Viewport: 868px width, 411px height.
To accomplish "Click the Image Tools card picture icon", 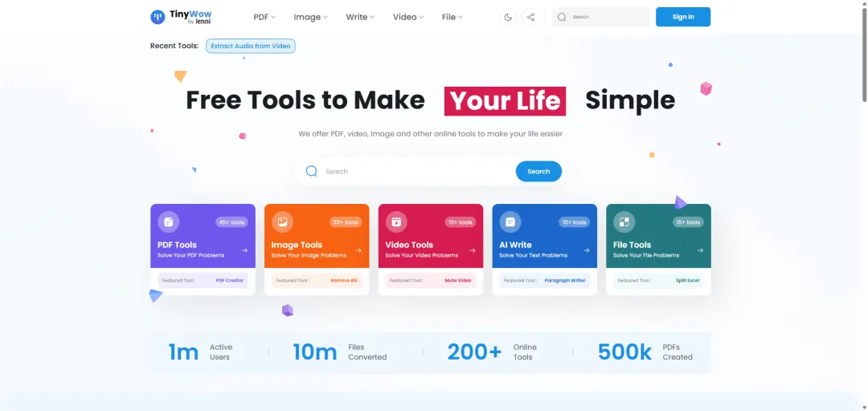I will (x=282, y=222).
